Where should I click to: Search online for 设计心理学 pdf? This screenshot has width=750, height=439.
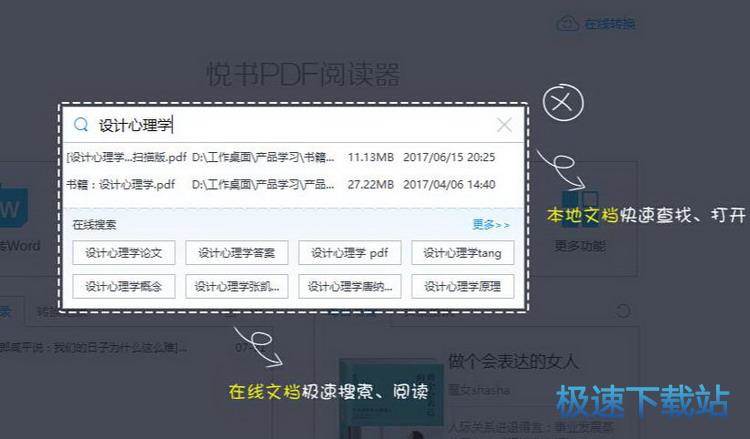point(350,252)
